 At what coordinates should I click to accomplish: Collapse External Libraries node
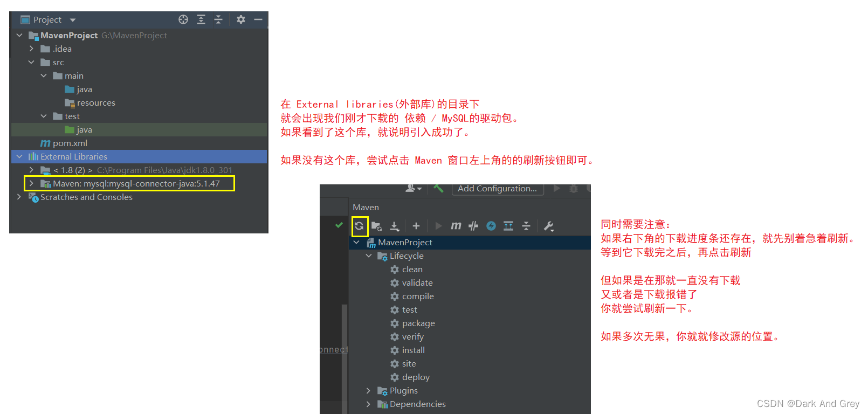pyautogui.click(x=19, y=156)
